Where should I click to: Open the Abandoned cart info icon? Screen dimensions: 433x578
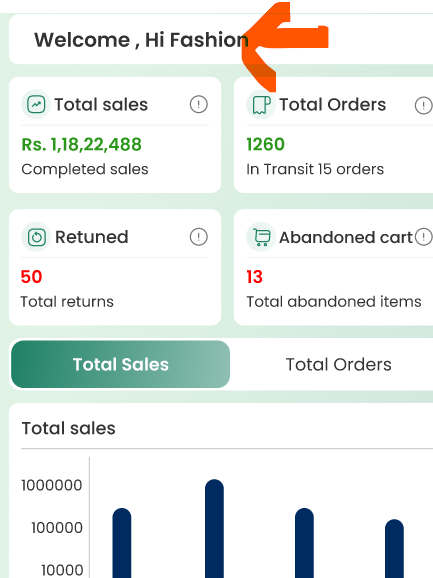click(x=424, y=237)
